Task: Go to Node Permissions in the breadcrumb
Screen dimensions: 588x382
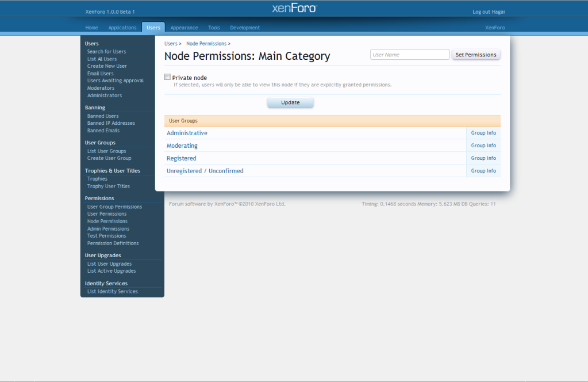Action: (206, 44)
